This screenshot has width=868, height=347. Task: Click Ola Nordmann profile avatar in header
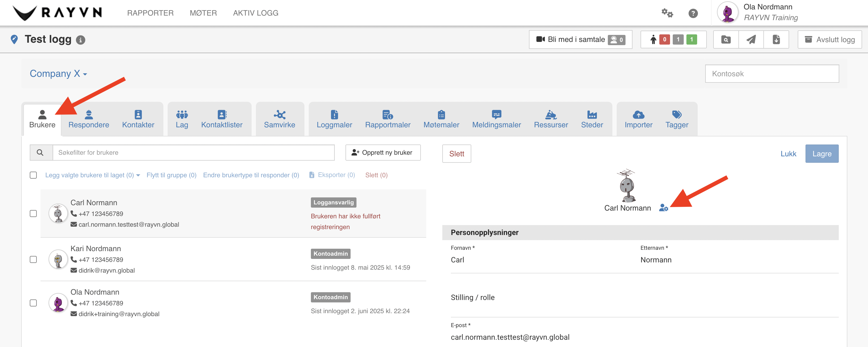pos(727,13)
